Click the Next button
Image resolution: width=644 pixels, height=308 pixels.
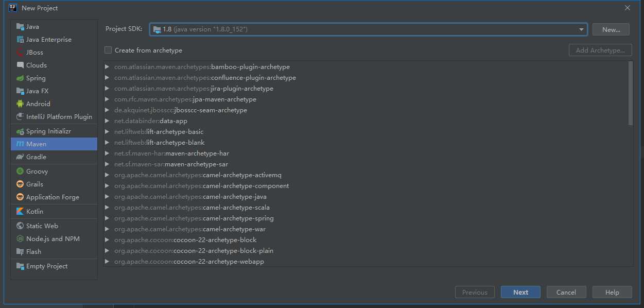tap(520, 292)
